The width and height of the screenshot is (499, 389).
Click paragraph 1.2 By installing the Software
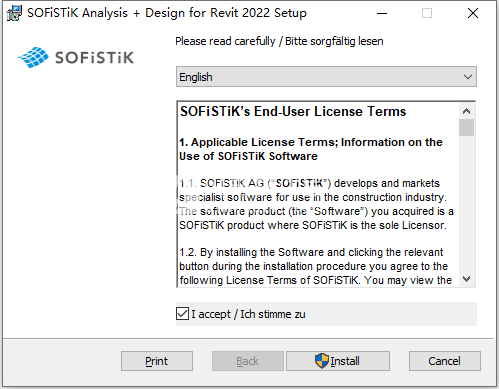315,266
